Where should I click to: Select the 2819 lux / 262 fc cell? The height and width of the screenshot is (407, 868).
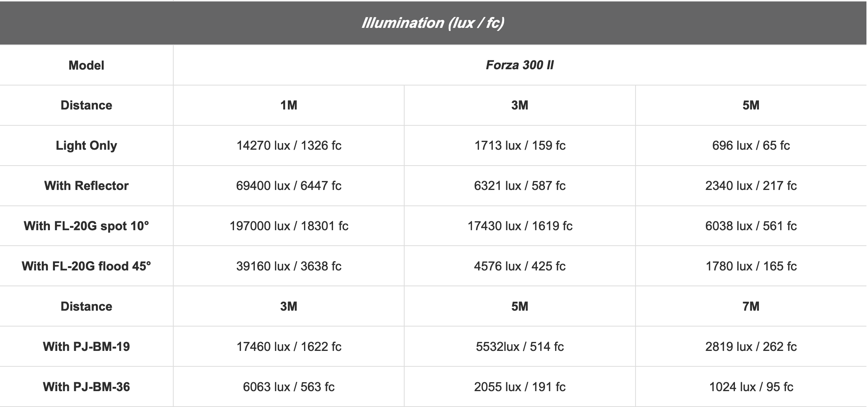(x=751, y=347)
